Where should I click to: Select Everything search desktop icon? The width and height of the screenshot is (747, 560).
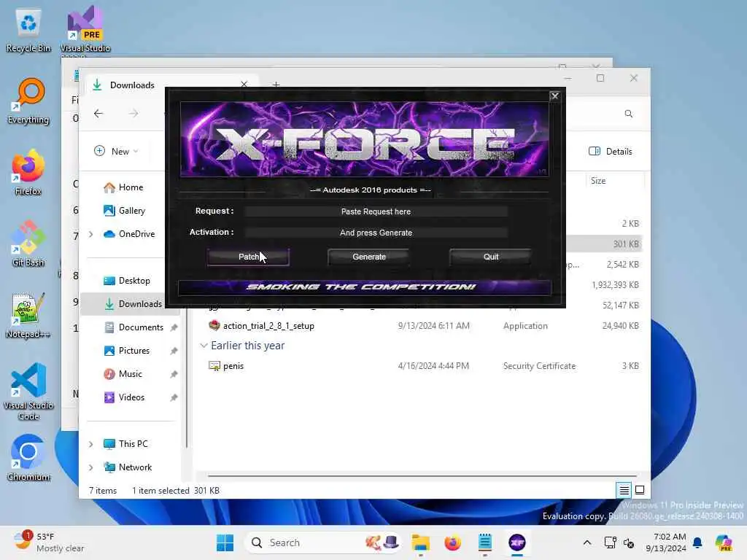(x=28, y=101)
